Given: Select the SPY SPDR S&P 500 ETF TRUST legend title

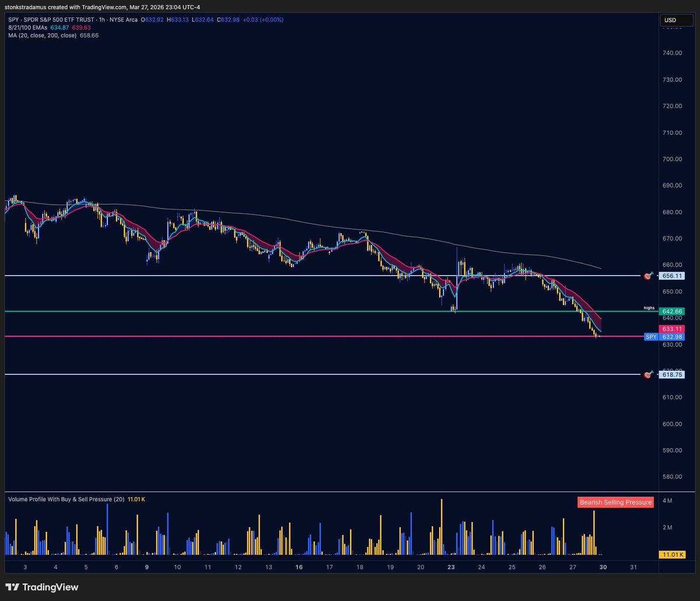Looking at the screenshot, I should click(72, 20).
